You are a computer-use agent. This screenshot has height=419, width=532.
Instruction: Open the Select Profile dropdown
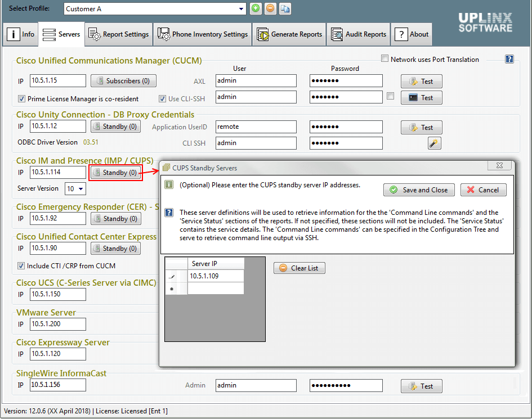241,9
